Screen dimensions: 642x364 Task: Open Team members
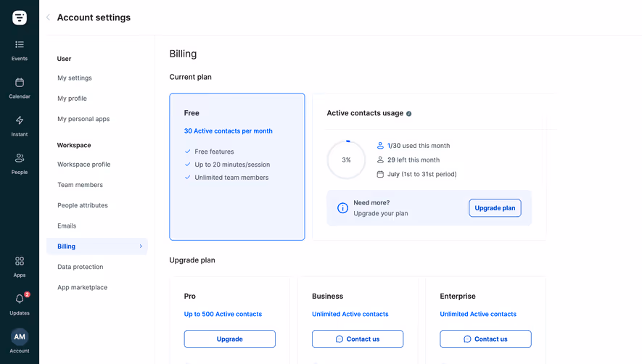pyautogui.click(x=81, y=185)
